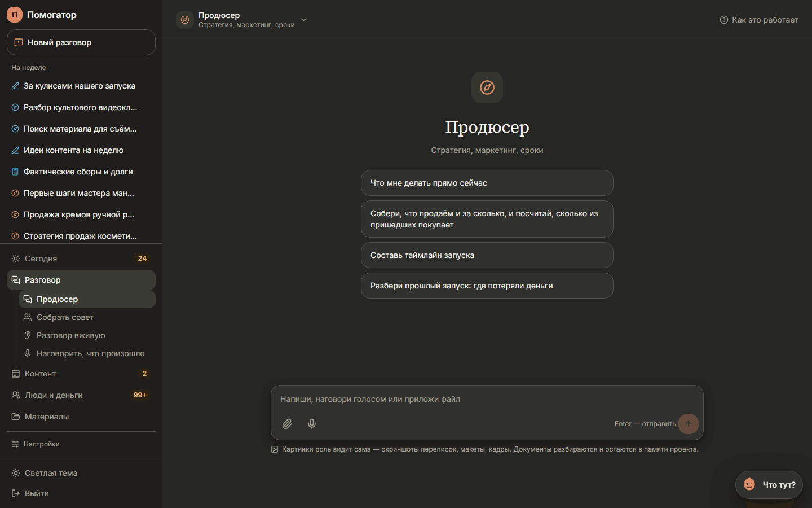The image size is (812, 508).
Task: Select suggestion about прошлый запуск losses
Action: (487, 286)
